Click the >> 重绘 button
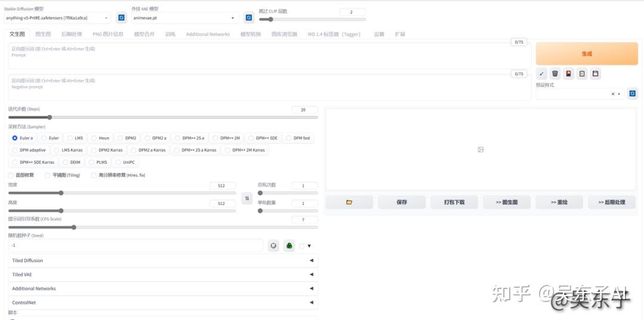Screen dimensions: 644x320 click(x=559, y=202)
